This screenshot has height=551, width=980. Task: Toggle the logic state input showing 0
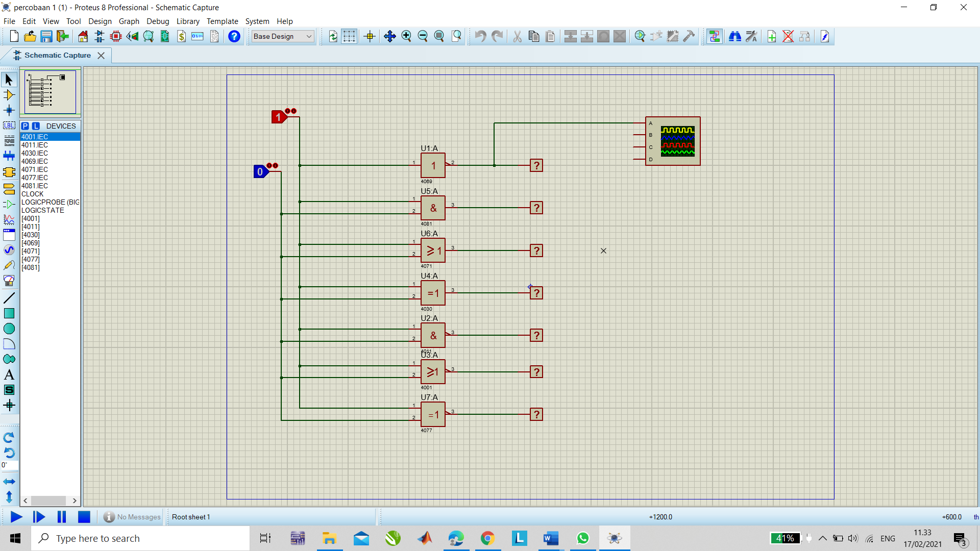coord(260,172)
